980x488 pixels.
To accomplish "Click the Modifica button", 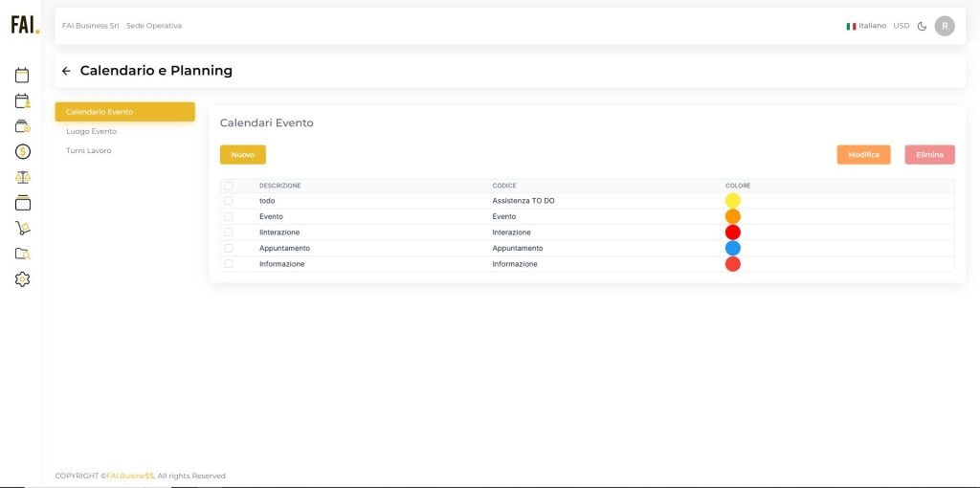I will pos(863,155).
